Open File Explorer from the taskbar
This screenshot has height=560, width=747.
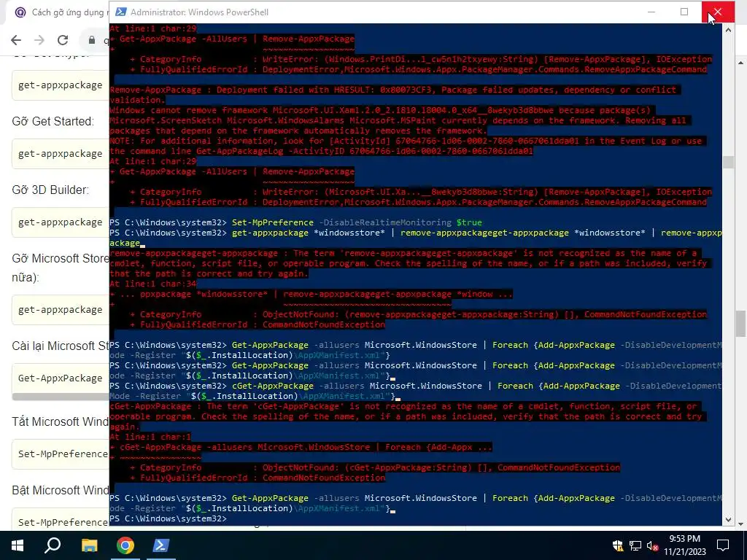click(x=89, y=545)
